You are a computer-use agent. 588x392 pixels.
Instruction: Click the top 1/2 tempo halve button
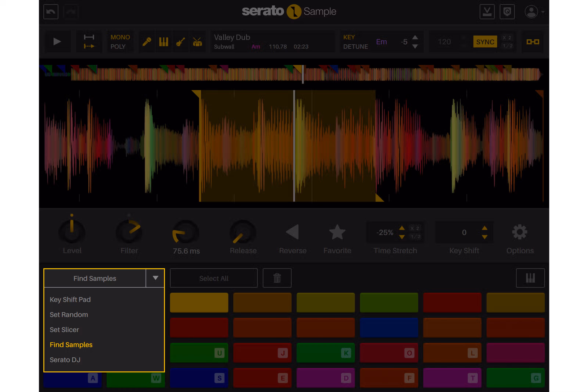click(507, 46)
